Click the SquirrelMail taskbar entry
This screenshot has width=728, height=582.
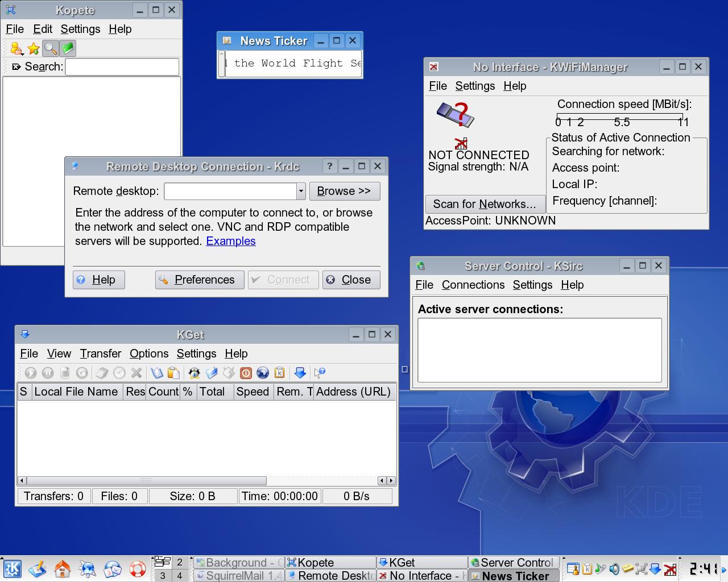coord(239,576)
